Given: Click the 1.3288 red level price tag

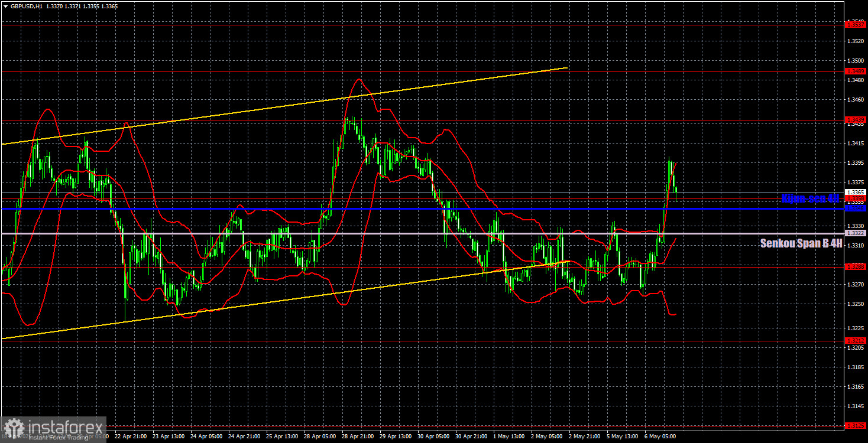Looking at the screenshot, I should (x=856, y=266).
